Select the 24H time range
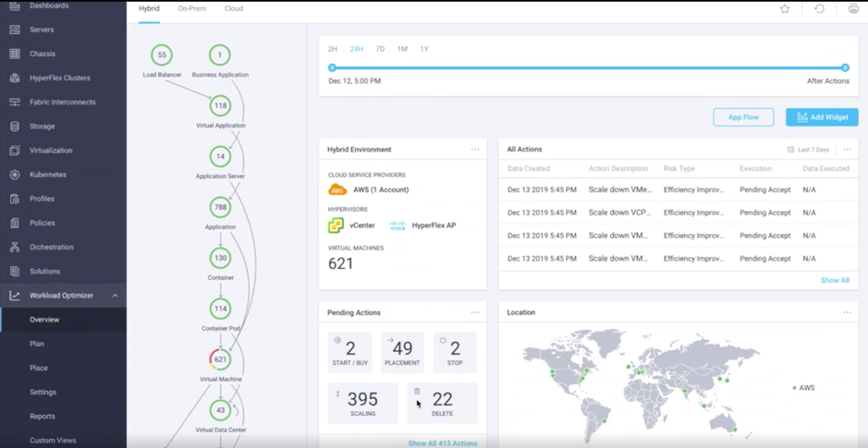868x448 pixels. click(x=357, y=49)
